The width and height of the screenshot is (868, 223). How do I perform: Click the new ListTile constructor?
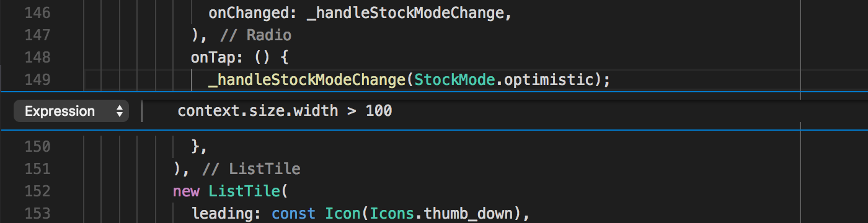tap(228, 191)
